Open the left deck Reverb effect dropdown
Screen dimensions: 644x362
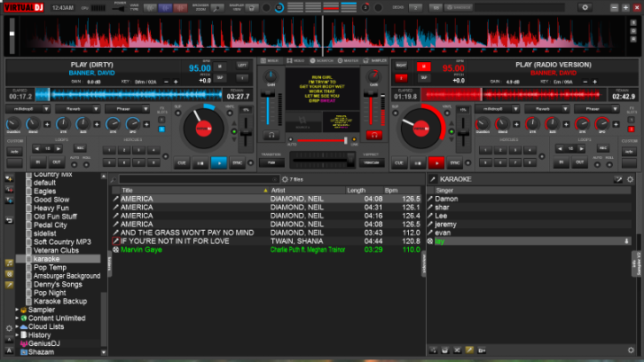tap(77, 109)
